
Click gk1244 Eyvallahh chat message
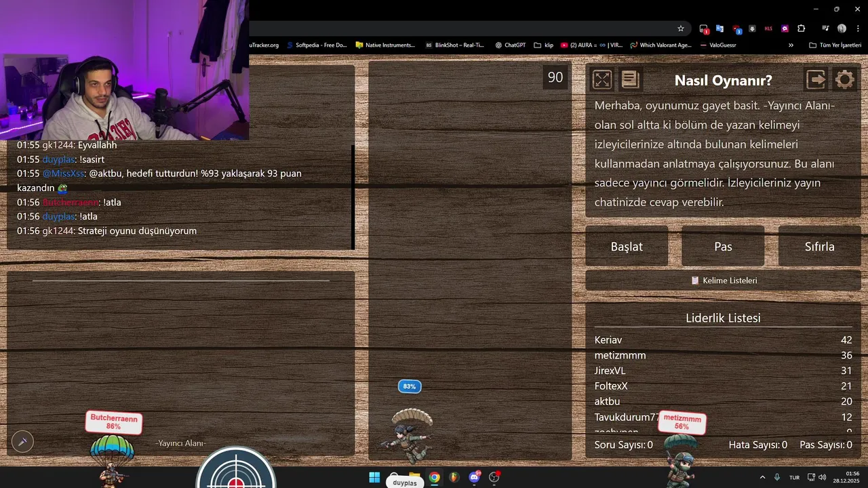[x=66, y=145]
